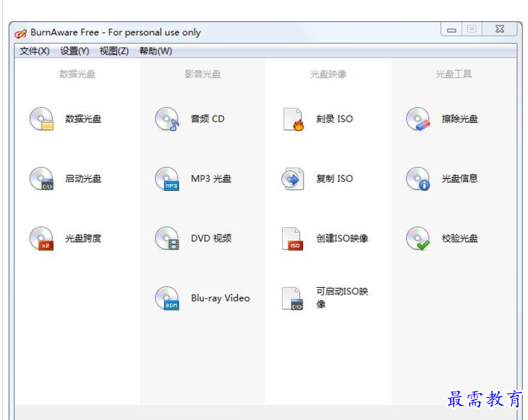Open the 文件(X) menu
The image size is (528, 420).
click(x=35, y=51)
